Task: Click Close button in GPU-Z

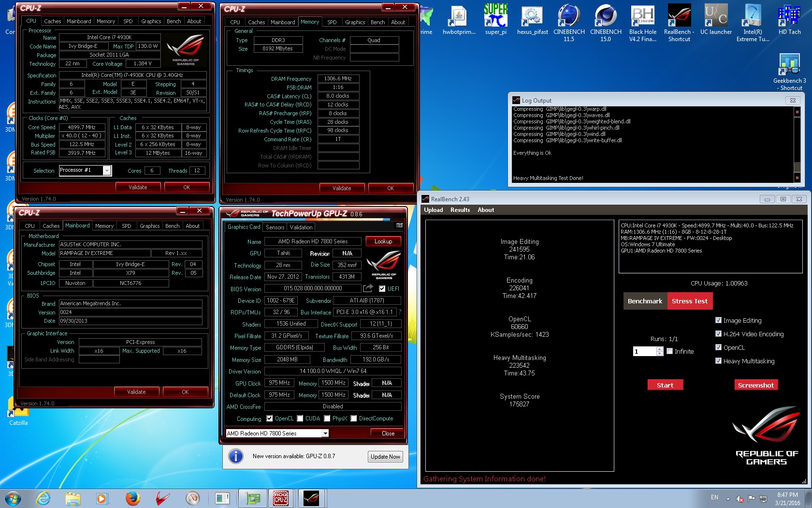Action: click(388, 433)
